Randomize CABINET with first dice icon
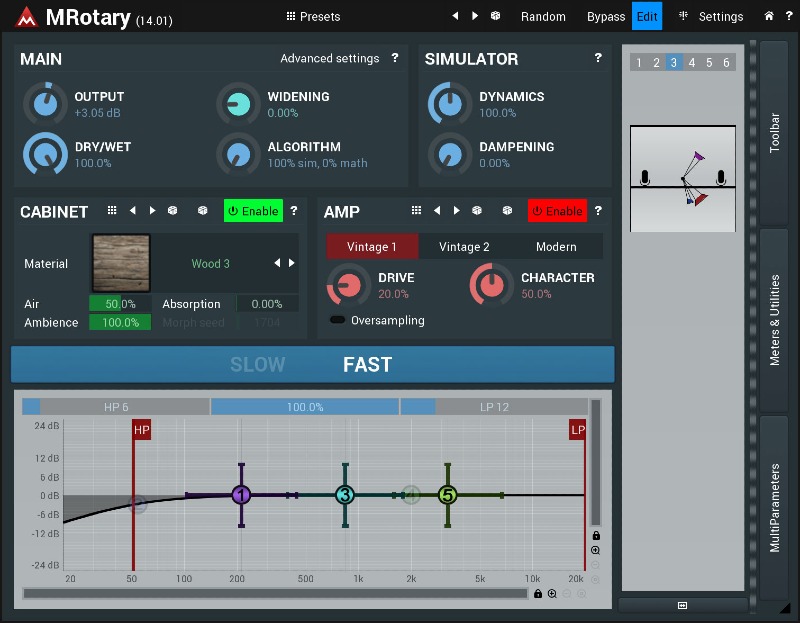Screen dimensions: 800x623 click(172, 210)
